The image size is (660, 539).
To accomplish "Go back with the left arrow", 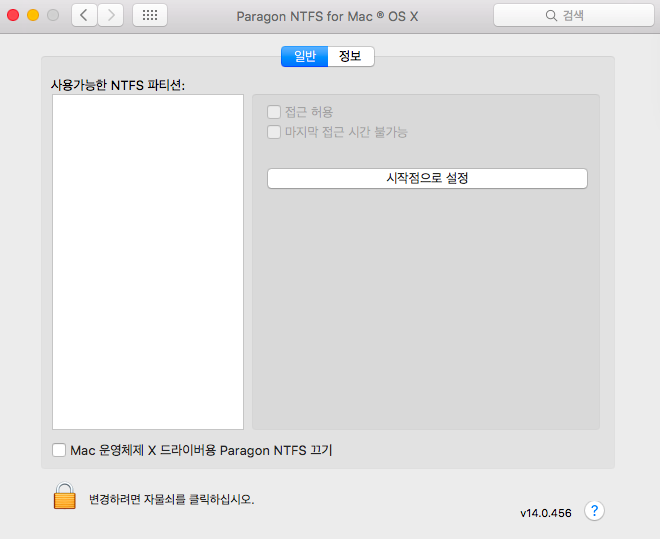I will (84, 16).
